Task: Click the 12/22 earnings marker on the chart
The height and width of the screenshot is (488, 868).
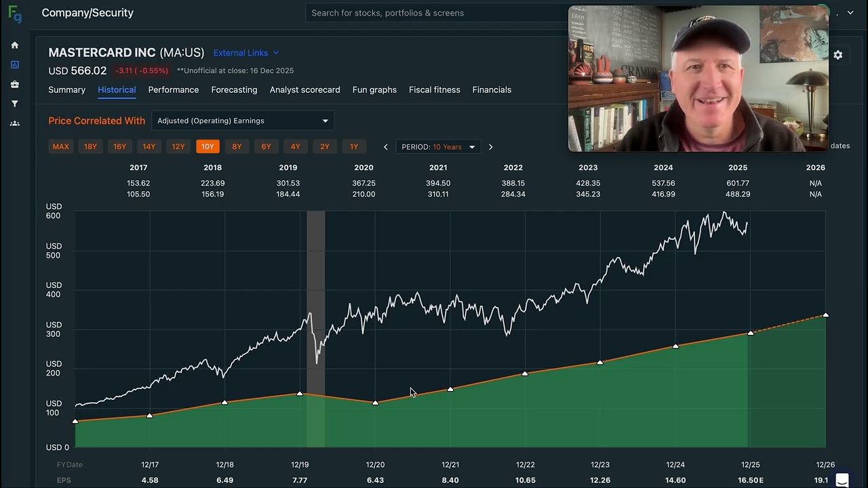Action: click(525, 373)
